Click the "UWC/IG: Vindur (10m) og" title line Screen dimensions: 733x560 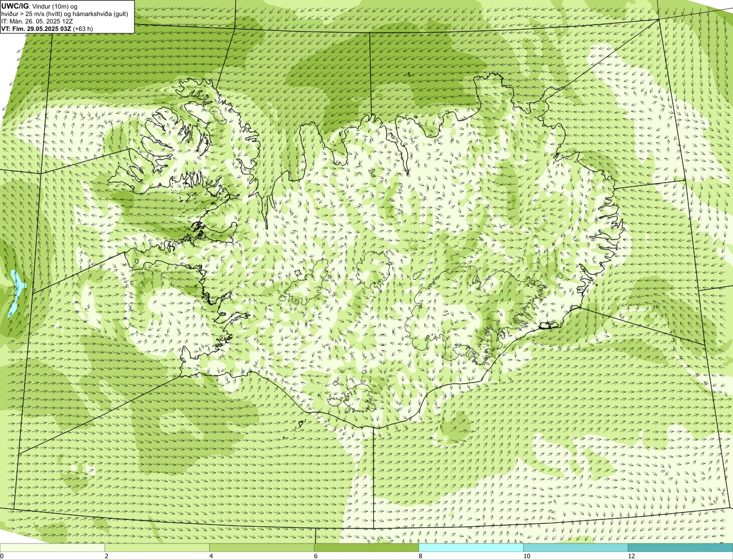39,6
